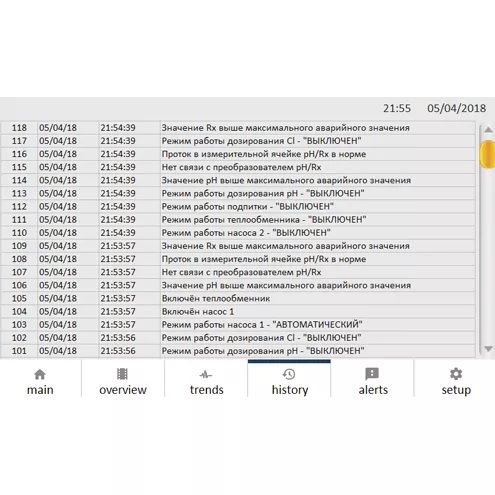The width and height of the screenshot is (495, 495).
Task: Click the setup gear icon
Action: pyautogui.click(x=456, y=374)
